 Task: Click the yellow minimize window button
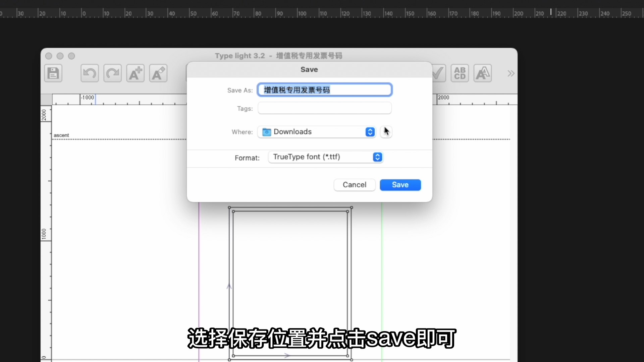[x=60, y=56]
